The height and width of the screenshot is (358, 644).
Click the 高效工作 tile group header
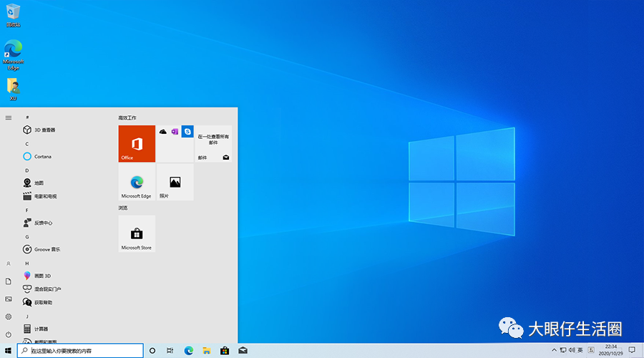[127, 118]
